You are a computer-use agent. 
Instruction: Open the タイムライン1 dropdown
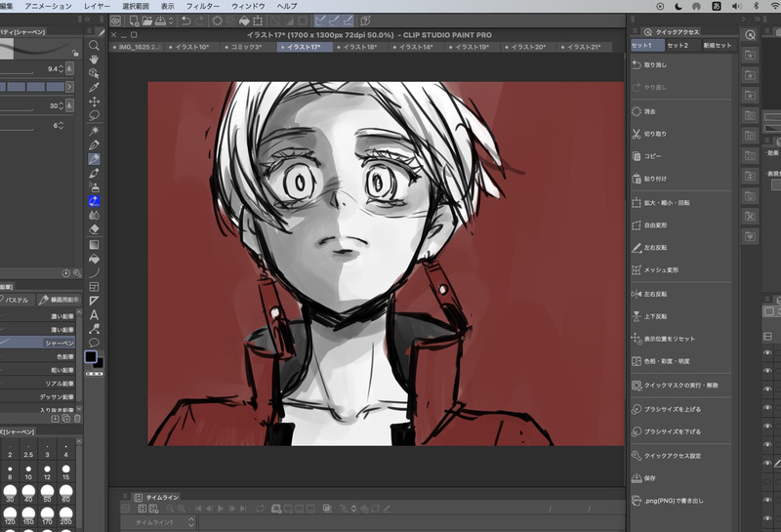[x=191, y=522]
